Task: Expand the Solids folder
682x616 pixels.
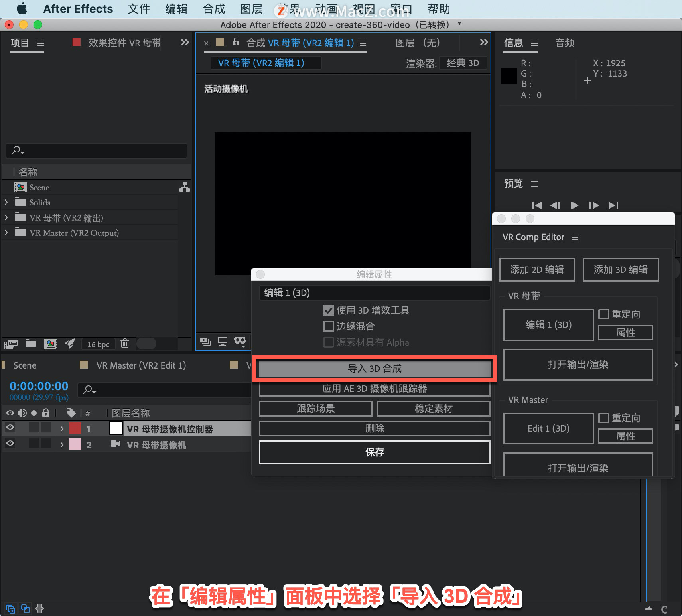Action: 6,202
